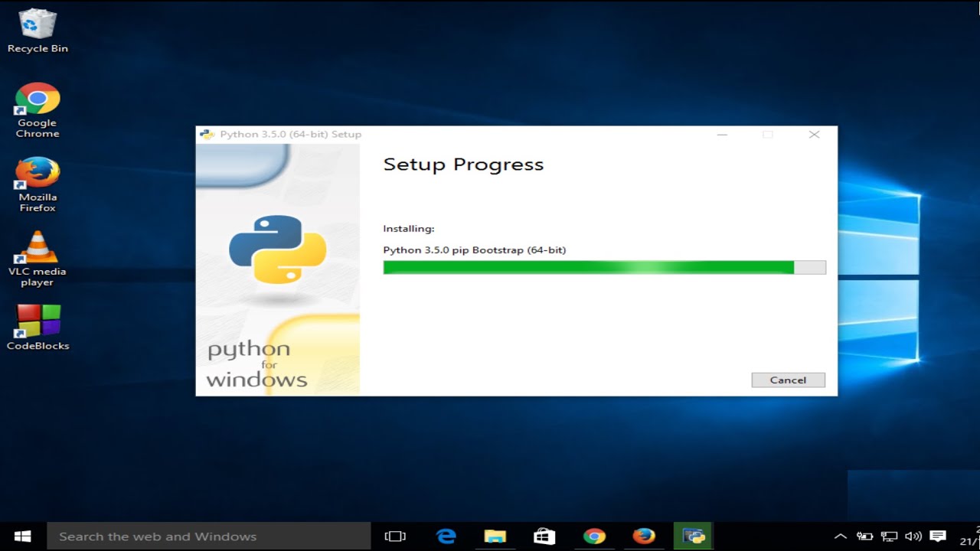
Task: Open the Windows Store from the taskbar
Action: [x=544, y=536]
